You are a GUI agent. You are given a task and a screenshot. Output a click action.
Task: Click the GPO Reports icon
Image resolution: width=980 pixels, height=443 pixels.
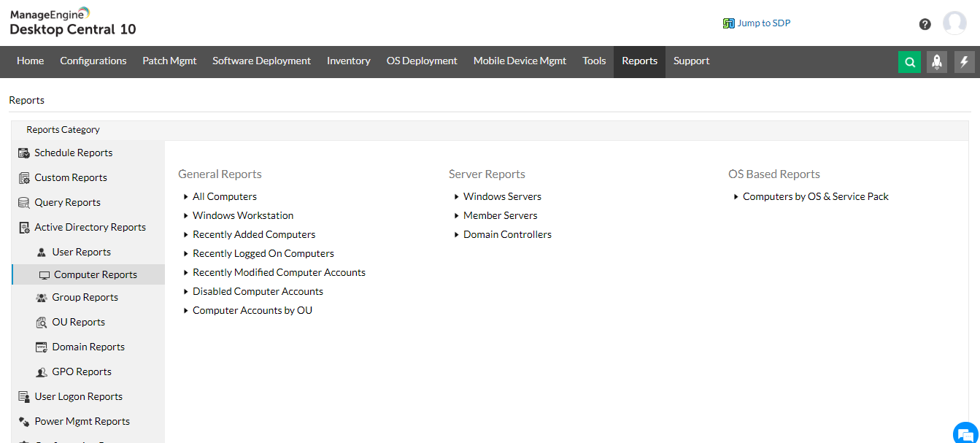(x=42, y=372)
